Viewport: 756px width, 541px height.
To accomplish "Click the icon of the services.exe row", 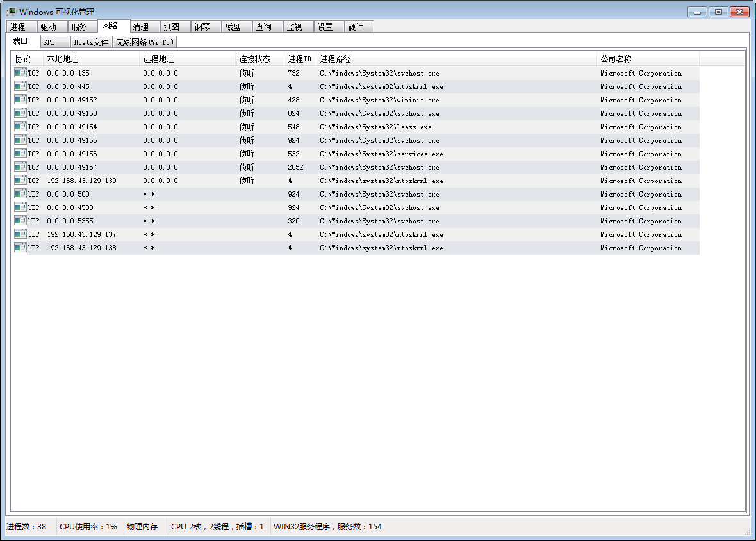I will click(x=21, y=154).
